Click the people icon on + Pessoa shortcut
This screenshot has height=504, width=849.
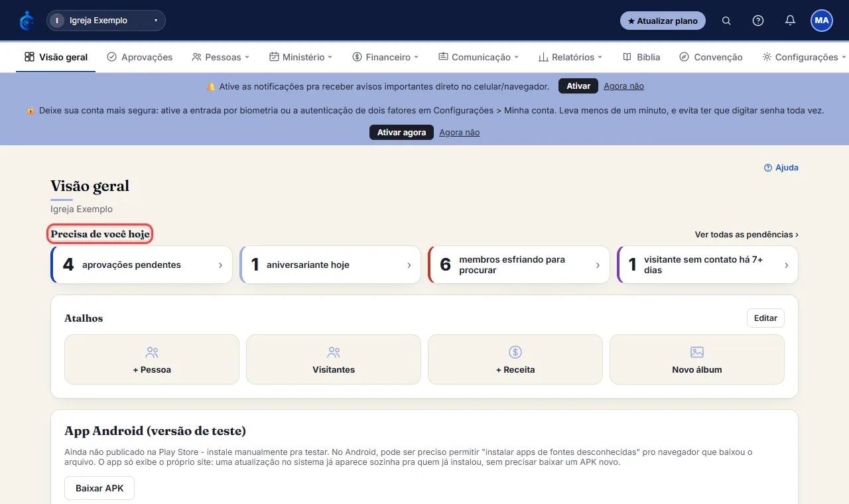point(152,352)
